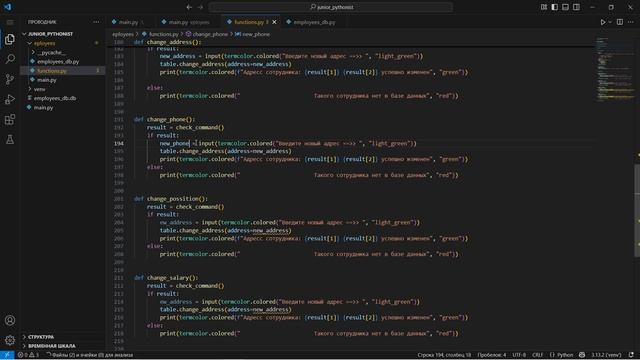Click the vertical editor scrollbar thumb
This screenshot has width=640, height=360.
point(637,211)
